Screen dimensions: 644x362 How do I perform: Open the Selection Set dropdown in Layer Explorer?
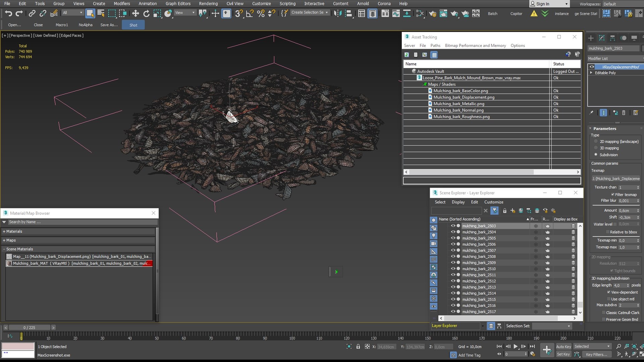click(x=552, y=326)
